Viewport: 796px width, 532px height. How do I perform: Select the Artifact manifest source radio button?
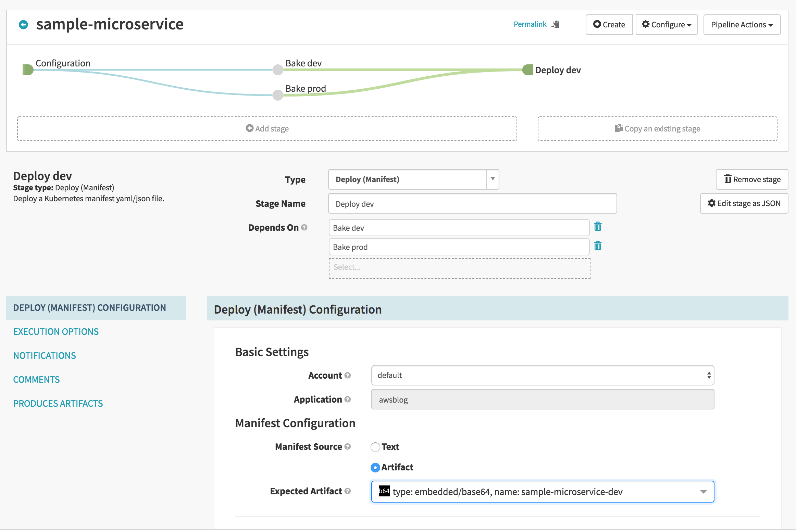tap(375, 468)
